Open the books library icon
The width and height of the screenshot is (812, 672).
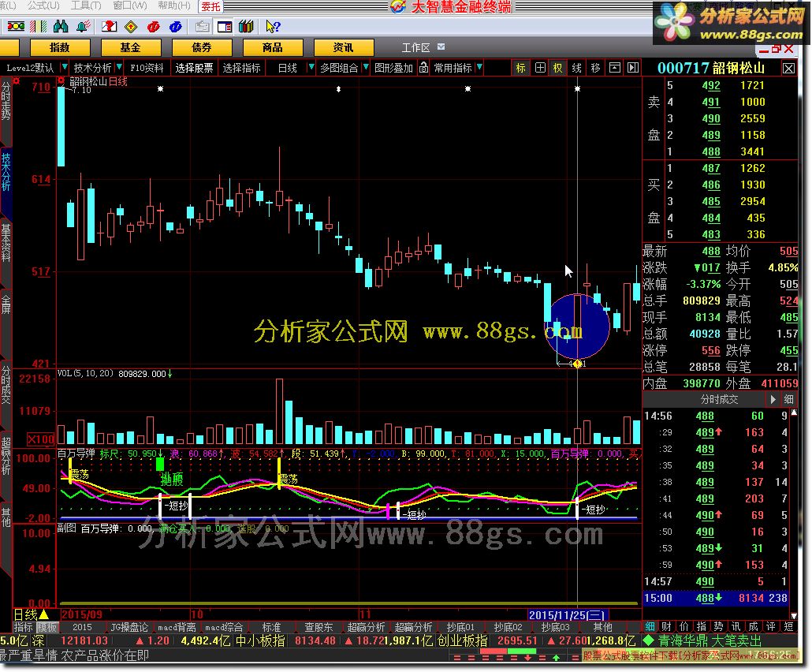coord(246,27)
